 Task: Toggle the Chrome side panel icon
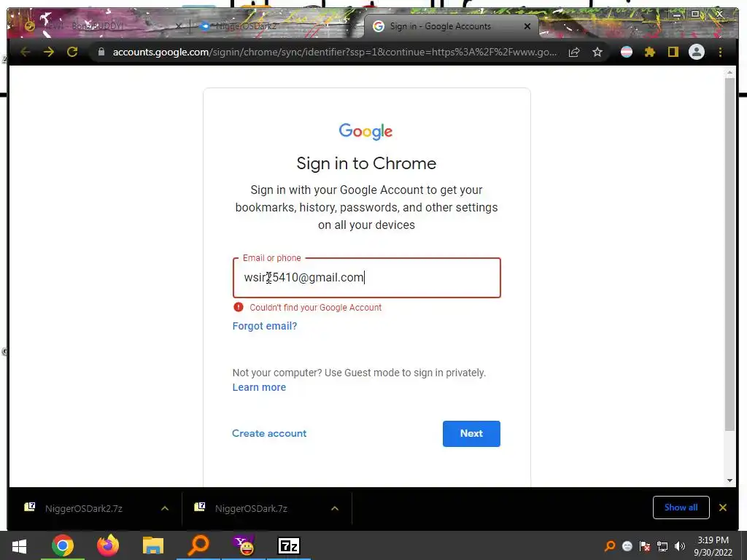coord(673,52)
